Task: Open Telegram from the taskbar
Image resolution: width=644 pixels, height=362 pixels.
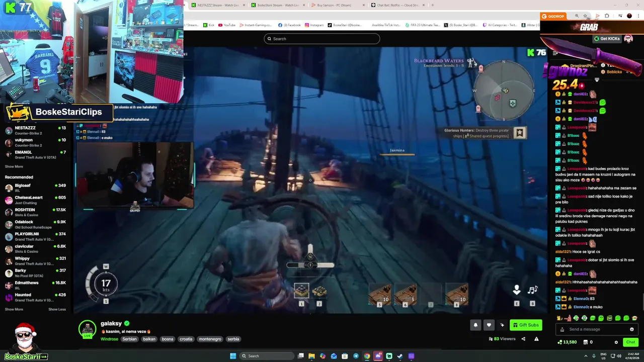Action: click(x=356, y=356)
